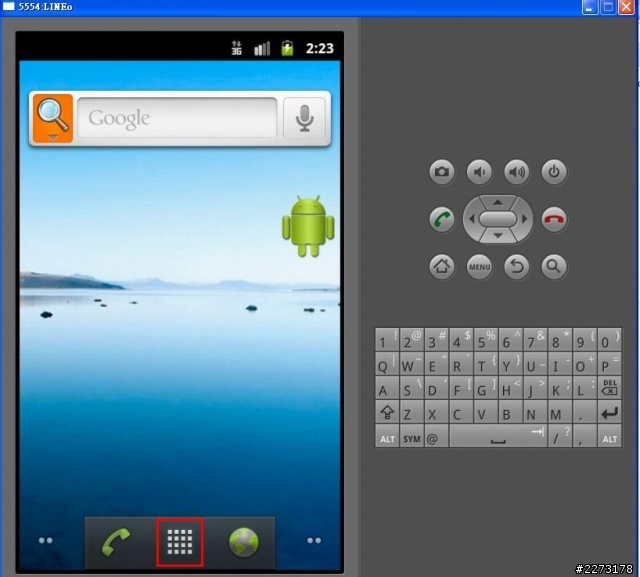Launch the Phone dialer from the dock
This screenshot has height=577, width=640.
click(116, 542)
